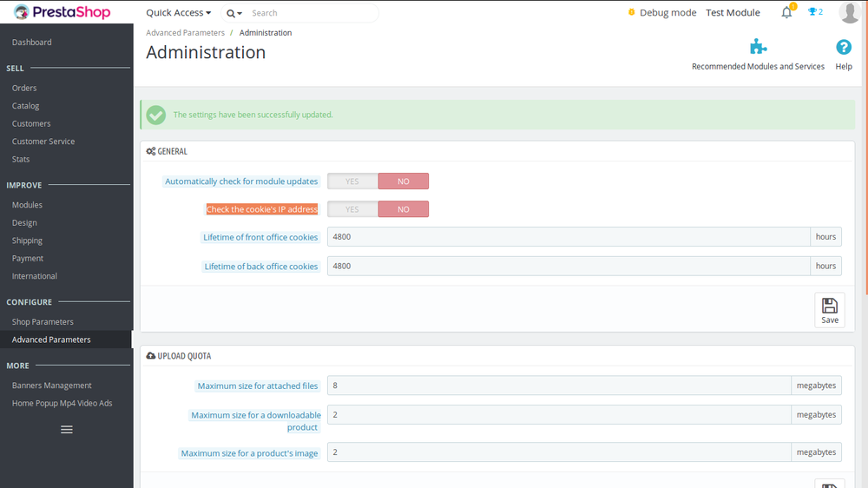The image size is (868, 488).
Task: Focus the top search field
Action: tap(312, 13)
